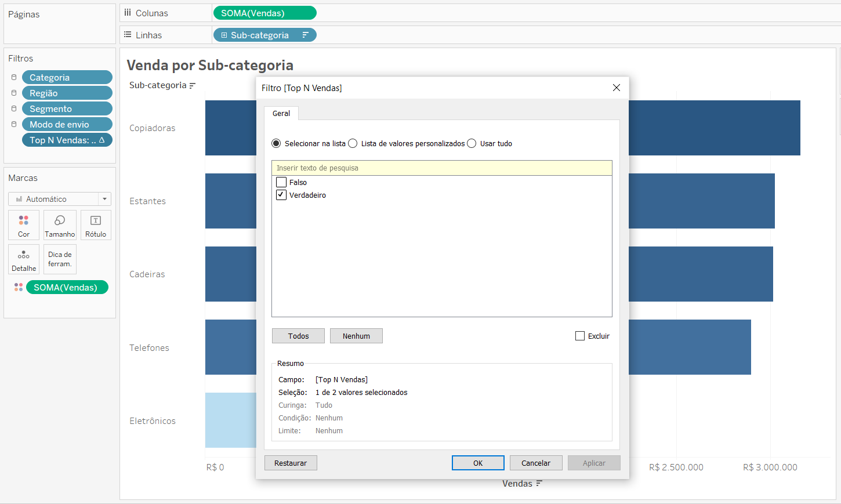Click the Eletrônicos light blue bar
The width and height of the screenshot is (841, 504).
click(x=230, y=420)
